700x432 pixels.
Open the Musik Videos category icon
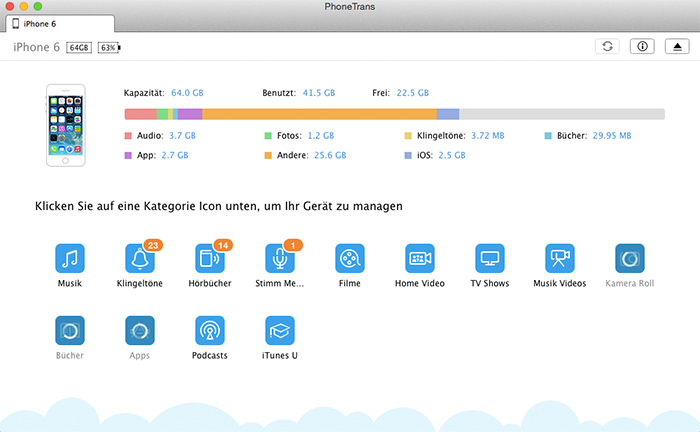tap(560, 258)
